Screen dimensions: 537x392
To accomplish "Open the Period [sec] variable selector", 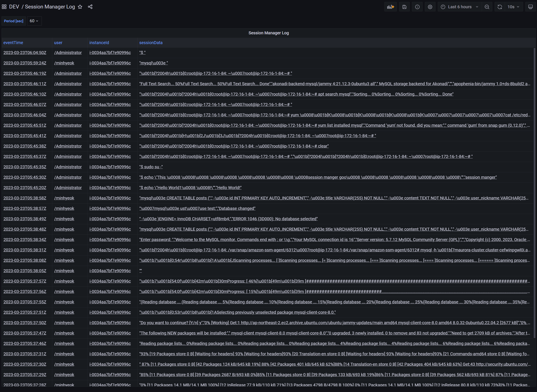I will coord(34,21).
